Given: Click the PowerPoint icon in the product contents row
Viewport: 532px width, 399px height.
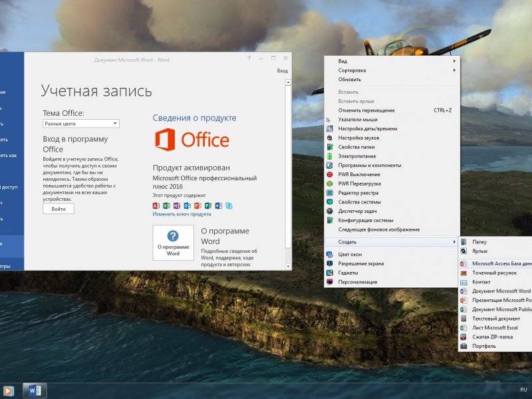Looking at the screenshot, I should (198, 205).
